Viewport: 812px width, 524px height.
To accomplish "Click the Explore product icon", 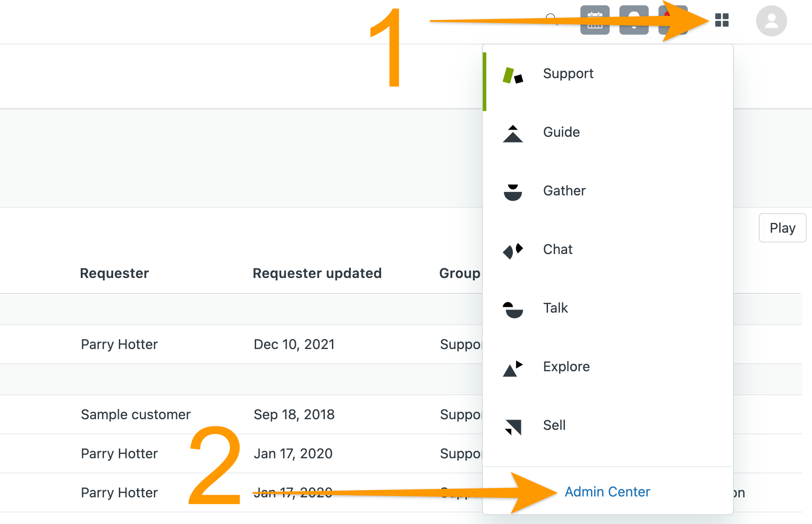I will (x=513, y=369).
